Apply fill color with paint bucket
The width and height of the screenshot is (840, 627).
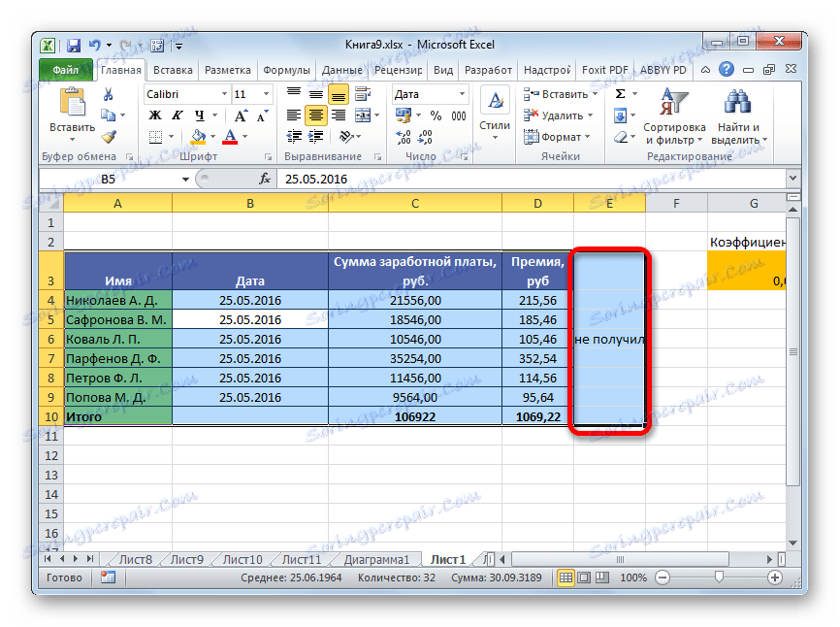(198, 137)
